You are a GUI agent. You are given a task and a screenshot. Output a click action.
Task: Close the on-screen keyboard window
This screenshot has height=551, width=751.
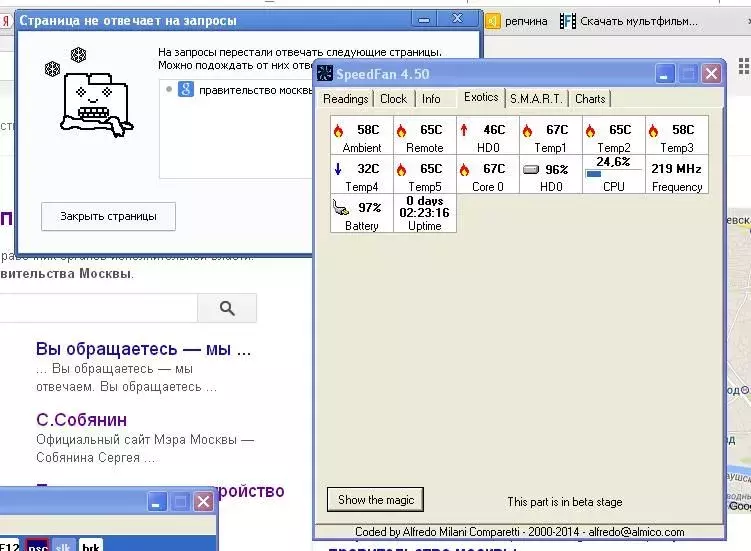tap(203, 502)
